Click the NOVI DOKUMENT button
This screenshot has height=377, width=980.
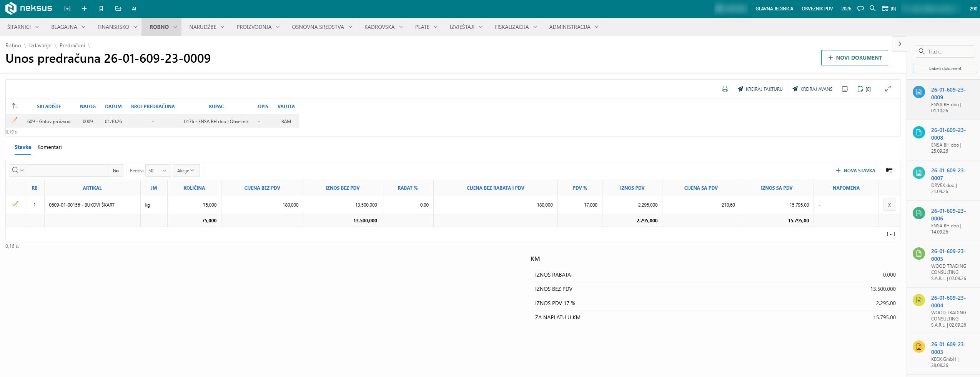[x=854, y=58]
